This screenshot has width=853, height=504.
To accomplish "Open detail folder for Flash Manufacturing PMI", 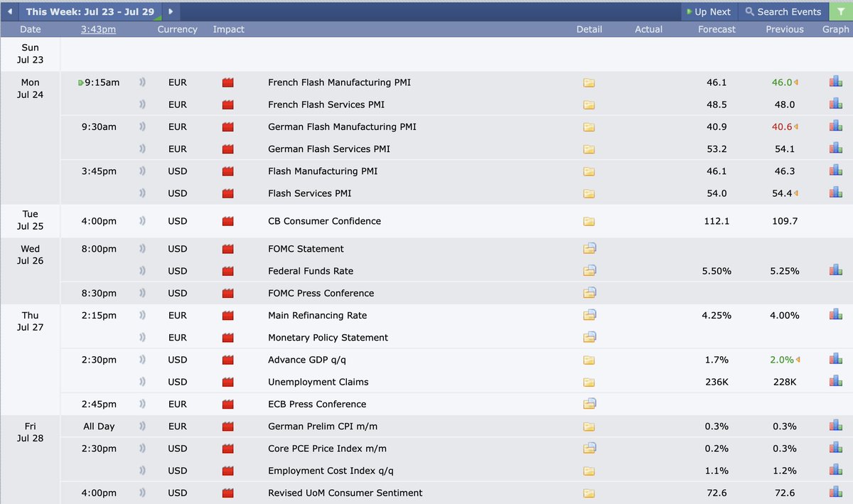I will 589,171.
